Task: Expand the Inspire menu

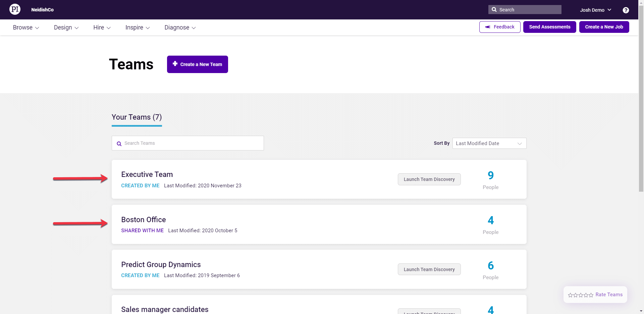Action: coord(138,27)
